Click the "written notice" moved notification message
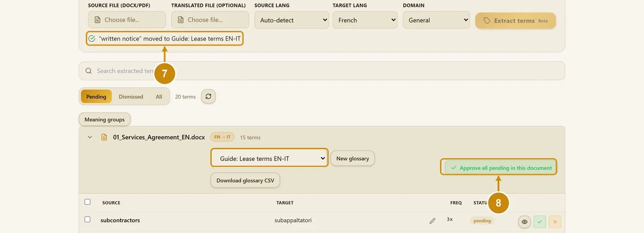Viewport: 644px width, 233px height. 170,39
